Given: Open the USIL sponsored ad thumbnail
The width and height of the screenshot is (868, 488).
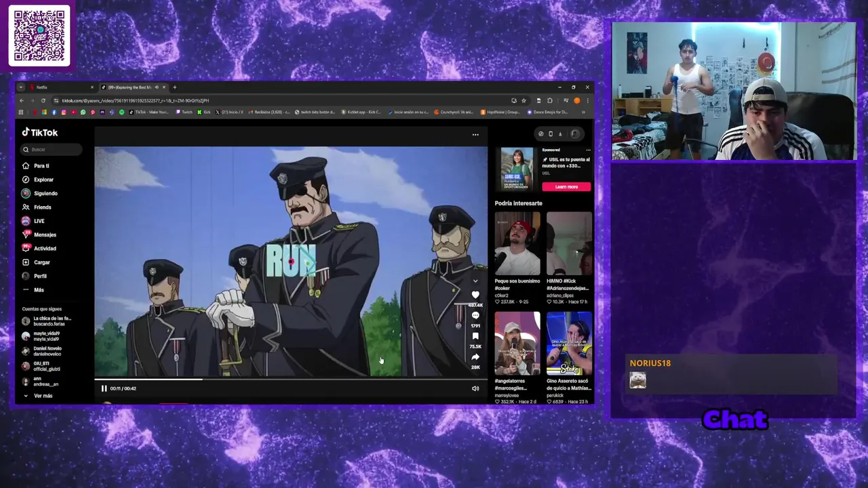Looking at the screenshot, I should [517, 169].
